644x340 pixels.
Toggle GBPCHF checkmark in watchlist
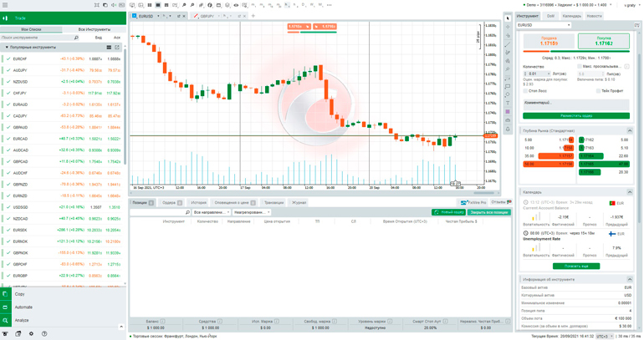8,264
